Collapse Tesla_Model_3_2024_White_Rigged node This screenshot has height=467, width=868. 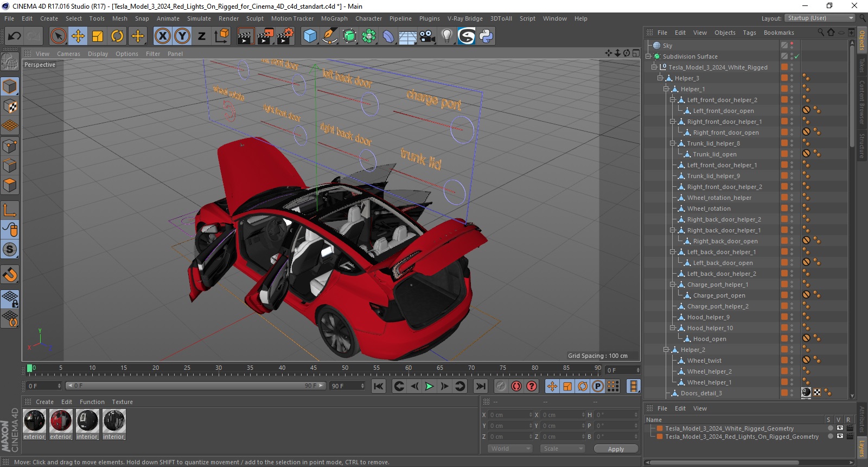coord(654,67)
